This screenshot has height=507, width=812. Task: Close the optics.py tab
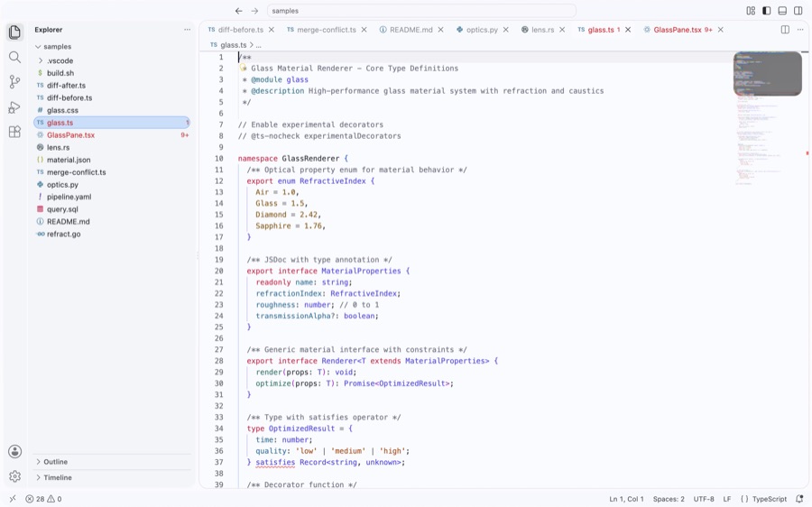(x=506, y=30)
